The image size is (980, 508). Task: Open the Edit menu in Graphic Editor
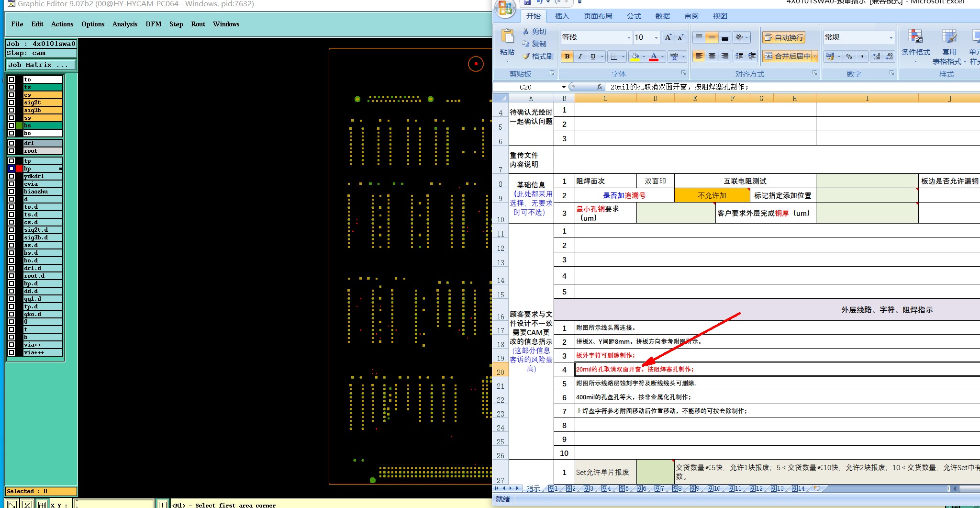click(37, 24)
